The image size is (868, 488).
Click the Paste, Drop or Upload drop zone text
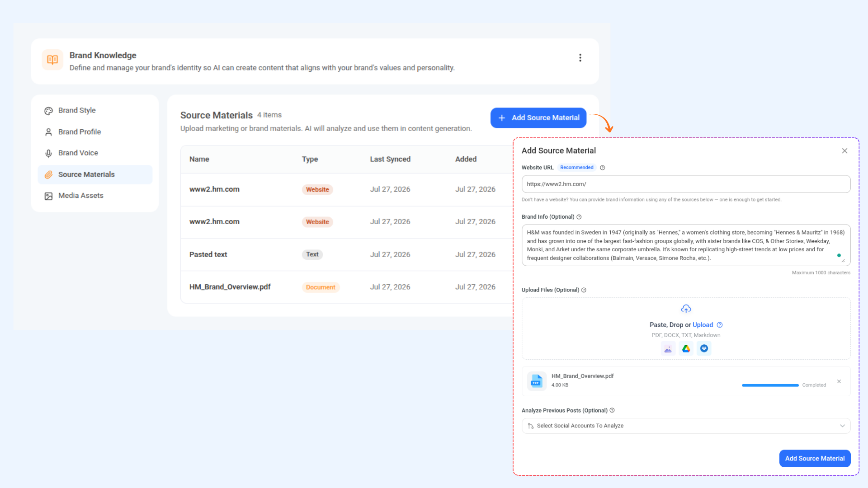681,325
